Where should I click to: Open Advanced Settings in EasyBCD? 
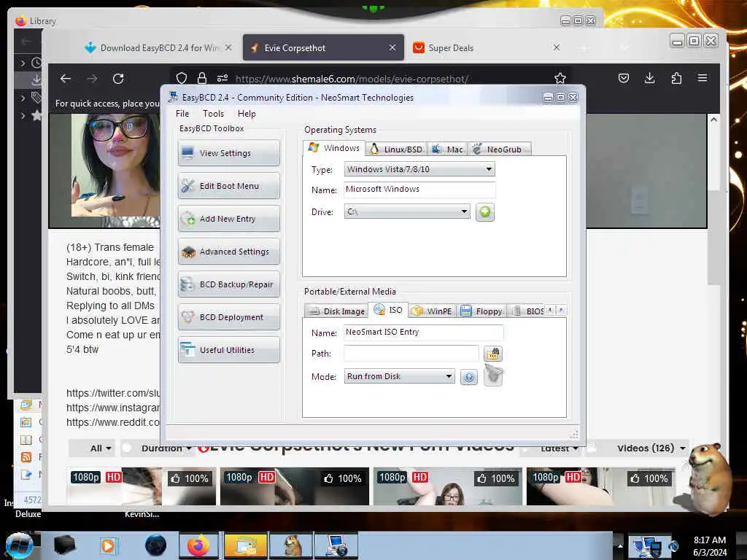point(228,252)
